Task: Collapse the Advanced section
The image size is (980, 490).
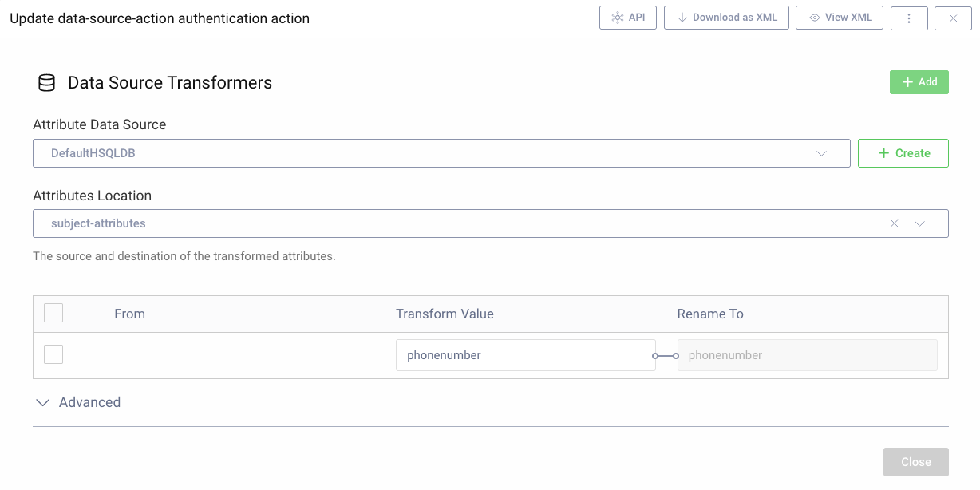Action: point(42,402)
